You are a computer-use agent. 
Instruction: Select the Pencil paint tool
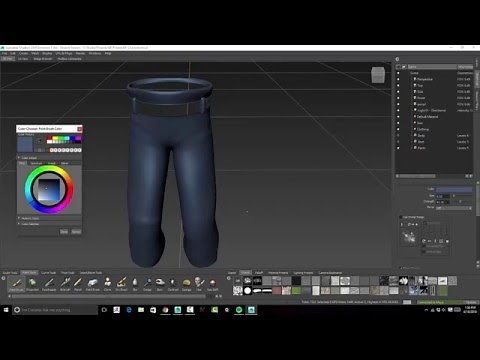tap(78, 284)
